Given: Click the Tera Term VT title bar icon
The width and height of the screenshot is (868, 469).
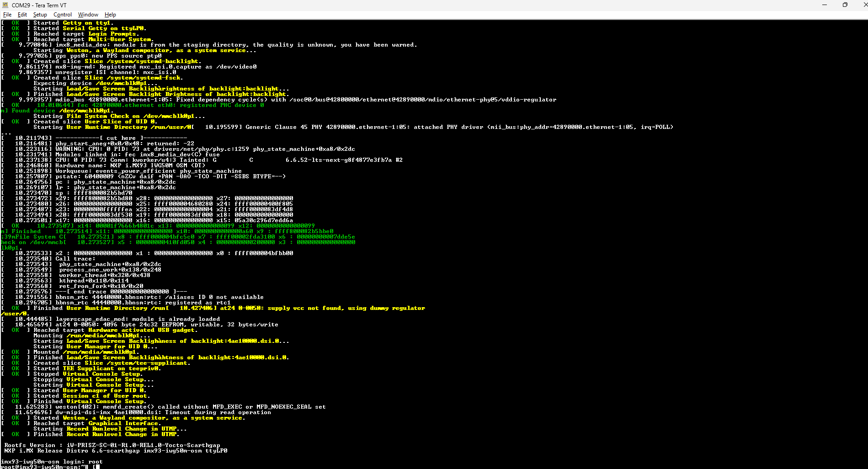Looking at the screenshot, I should (5, 5).
